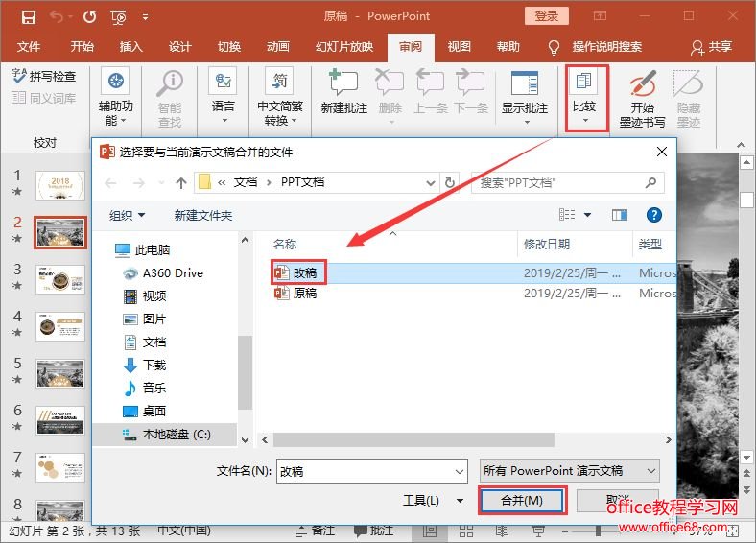Click the refresh icon beside address bar
The width and height of the screenshot is (756, 543).
pyautogui.click(x=449, y=183)
